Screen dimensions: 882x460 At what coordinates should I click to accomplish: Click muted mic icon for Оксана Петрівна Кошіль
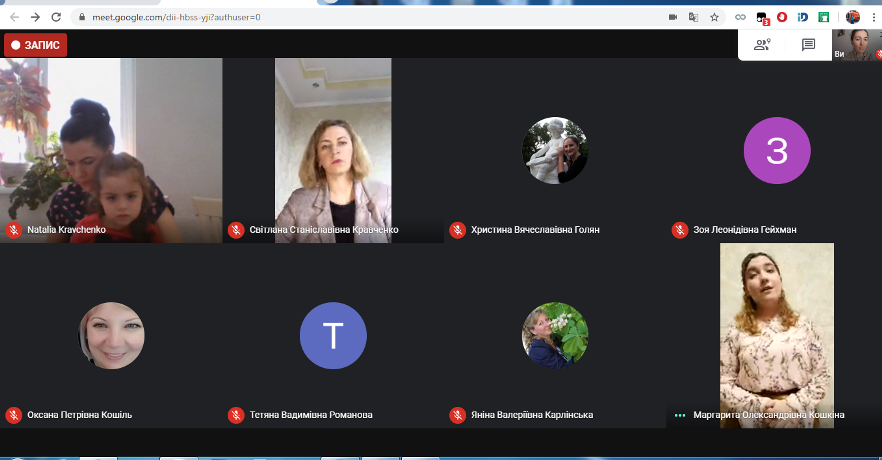[14, 415]
